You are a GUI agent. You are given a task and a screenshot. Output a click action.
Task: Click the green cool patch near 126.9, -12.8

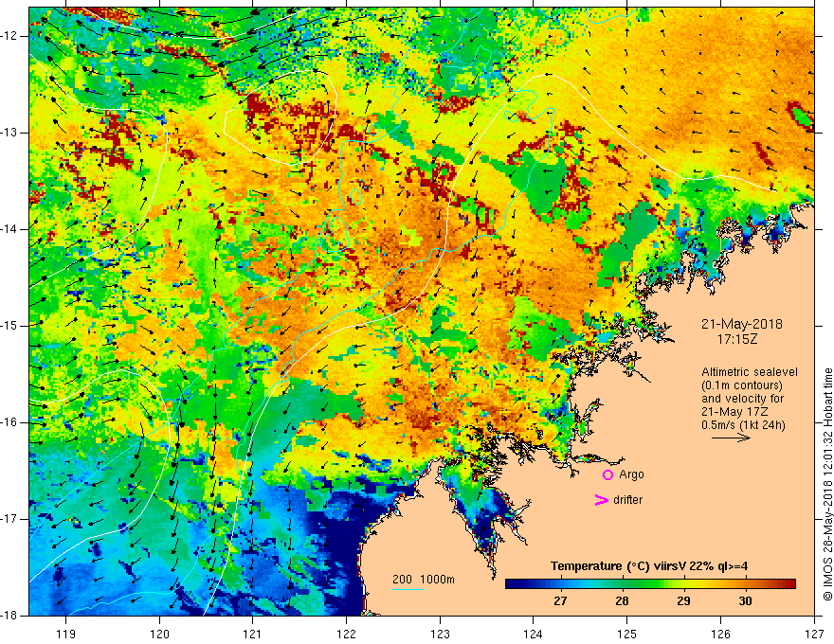pos(801,115)
